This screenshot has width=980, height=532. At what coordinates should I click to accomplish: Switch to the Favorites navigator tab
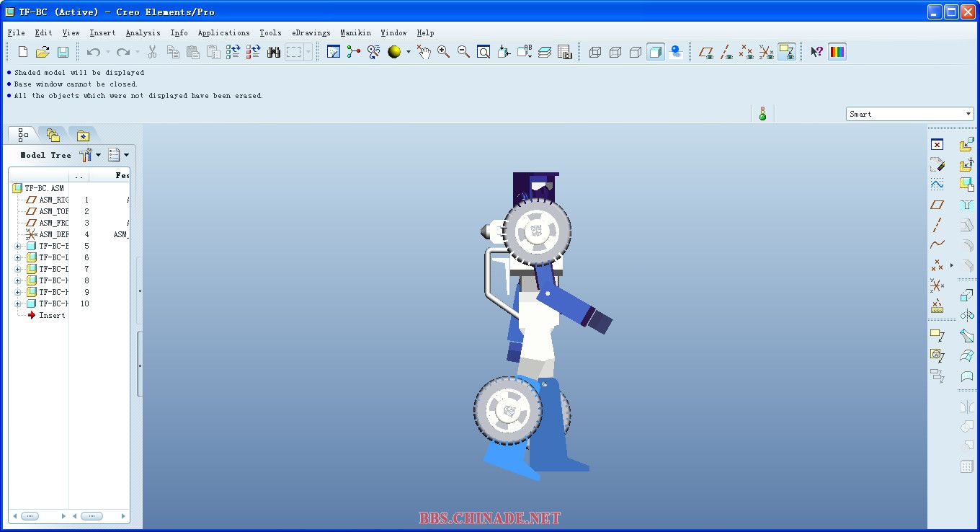click(83, 135)
